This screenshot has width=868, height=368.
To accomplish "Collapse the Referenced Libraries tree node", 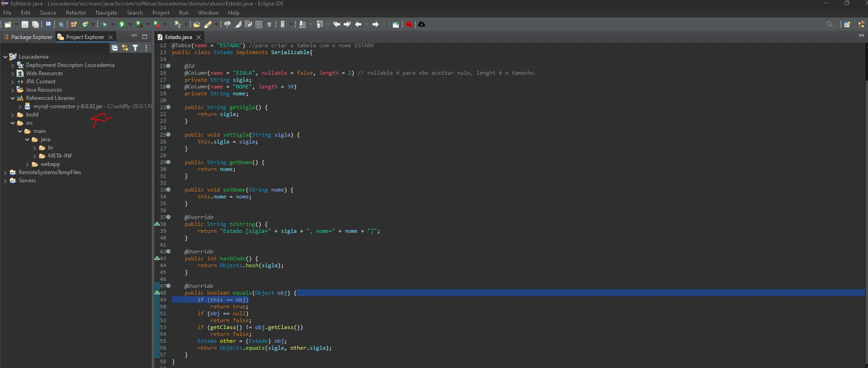I will (12, 98).
